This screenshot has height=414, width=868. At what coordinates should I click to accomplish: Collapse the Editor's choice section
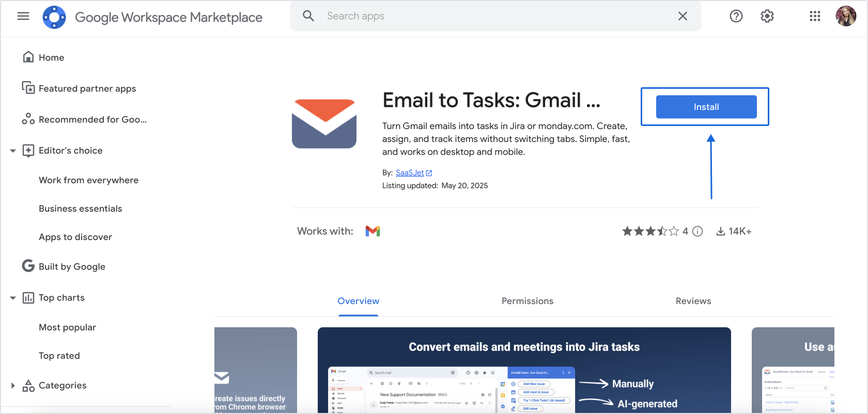(13, 151)
